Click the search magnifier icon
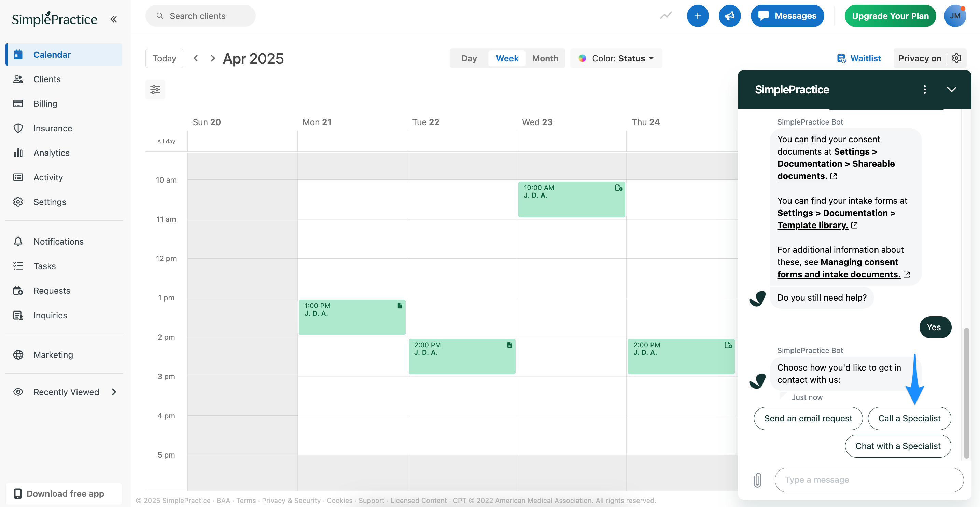 click(x=160, y=16)
